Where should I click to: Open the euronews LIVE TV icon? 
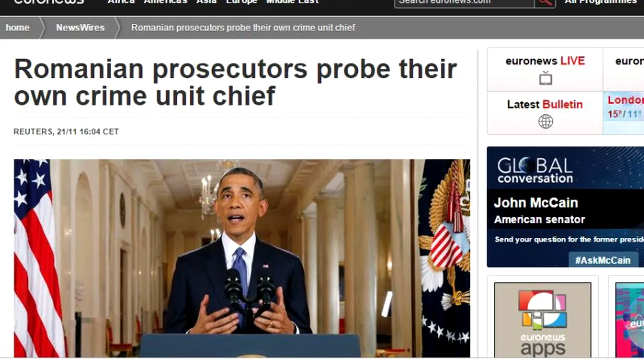pos(545,78)
